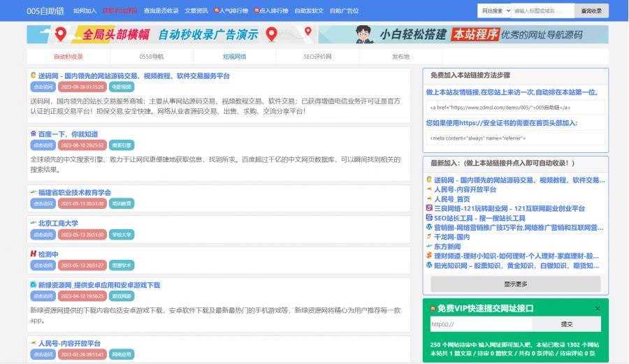The height and width of the screenshot is (364, 629).
Task: Open 查询是否收录 in the navigation
Action: point(161,10)
